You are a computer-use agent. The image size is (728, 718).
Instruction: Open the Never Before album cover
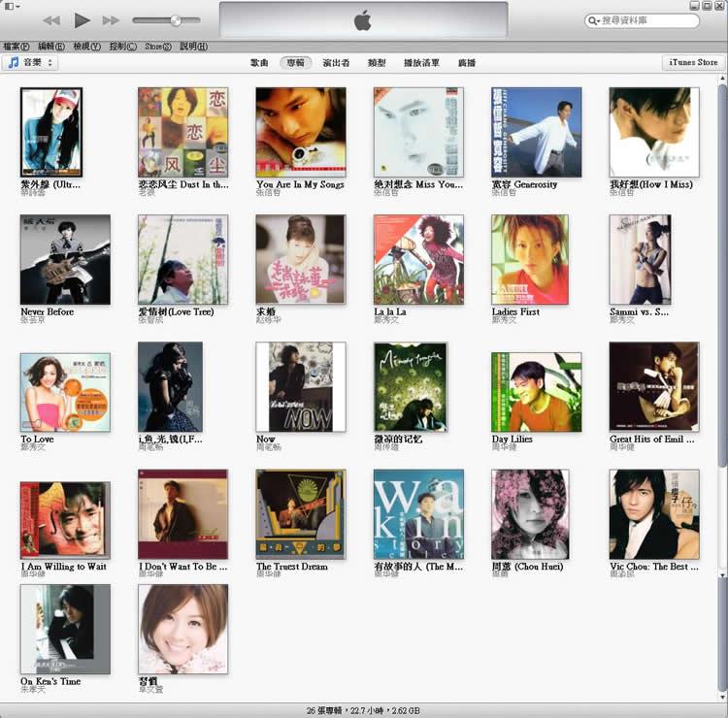[65, 259]
